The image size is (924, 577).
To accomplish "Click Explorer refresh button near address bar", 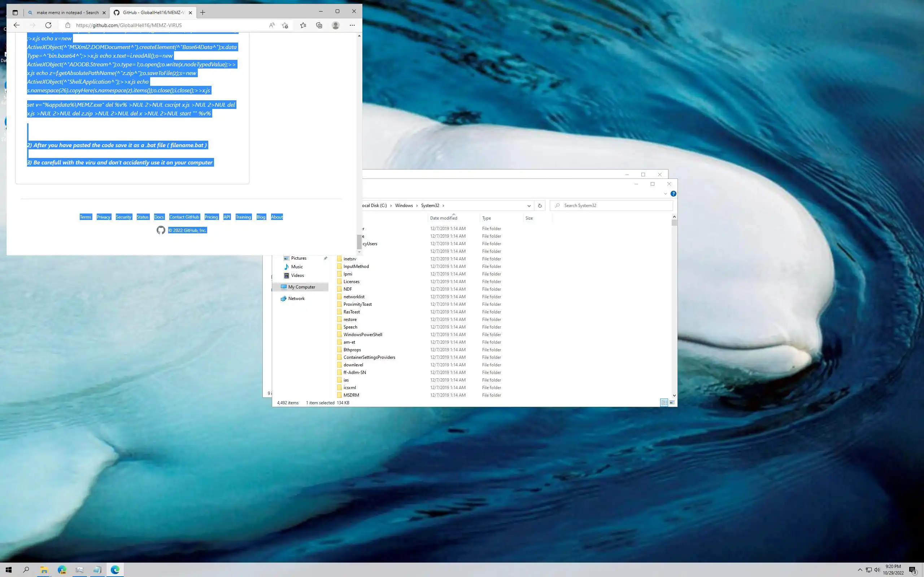I will click(540, 206).
